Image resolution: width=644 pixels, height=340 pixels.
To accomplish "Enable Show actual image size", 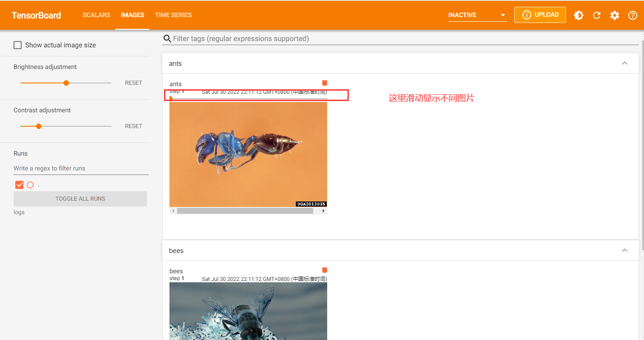I will click(x=18, y=45).
